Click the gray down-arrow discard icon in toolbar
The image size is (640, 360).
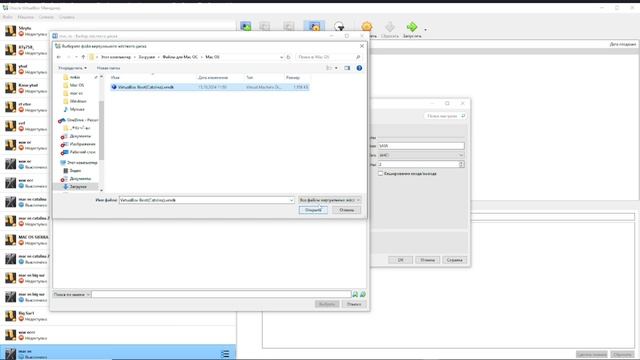click(390, 27)
